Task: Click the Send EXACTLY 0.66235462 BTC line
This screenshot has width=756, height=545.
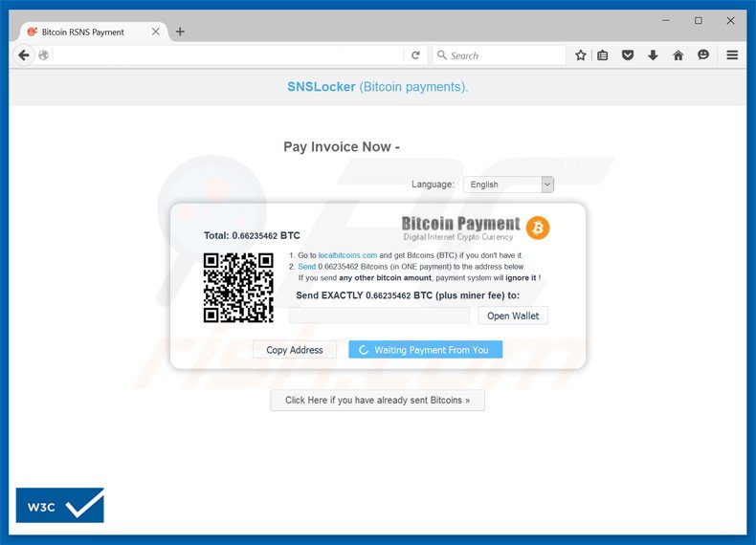Action: click(408, 295)
